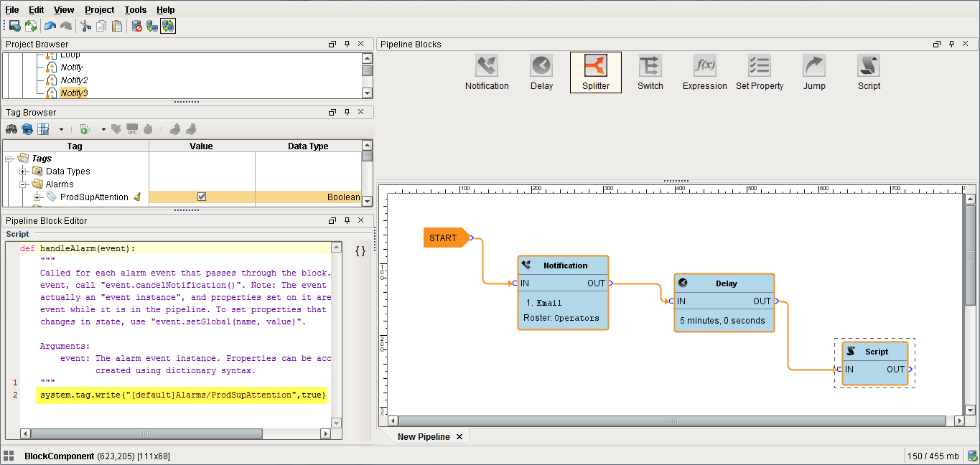Click the OPC browse icon

pyautogui.click(x=132, y=129)
